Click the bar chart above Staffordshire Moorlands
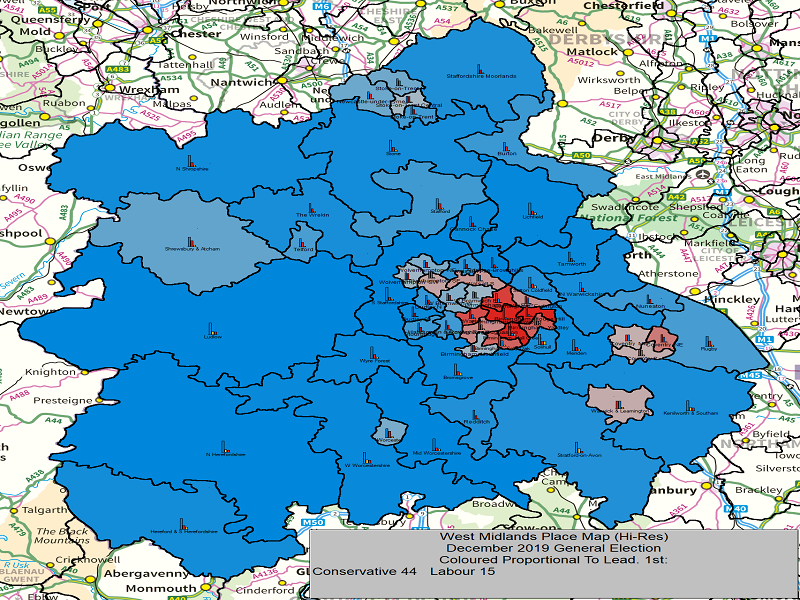 (x=480, y=69)
